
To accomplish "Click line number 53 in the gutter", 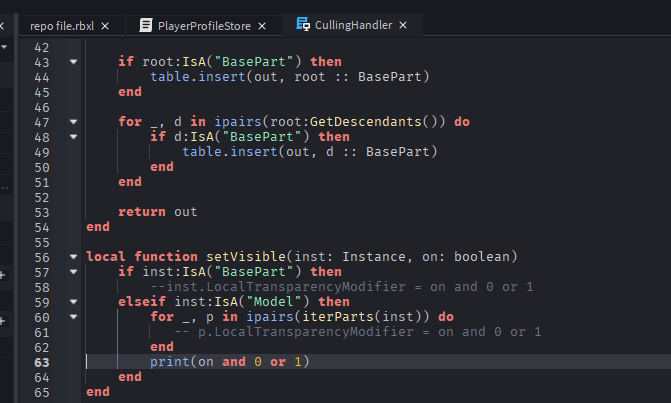I will click(41, 212).
